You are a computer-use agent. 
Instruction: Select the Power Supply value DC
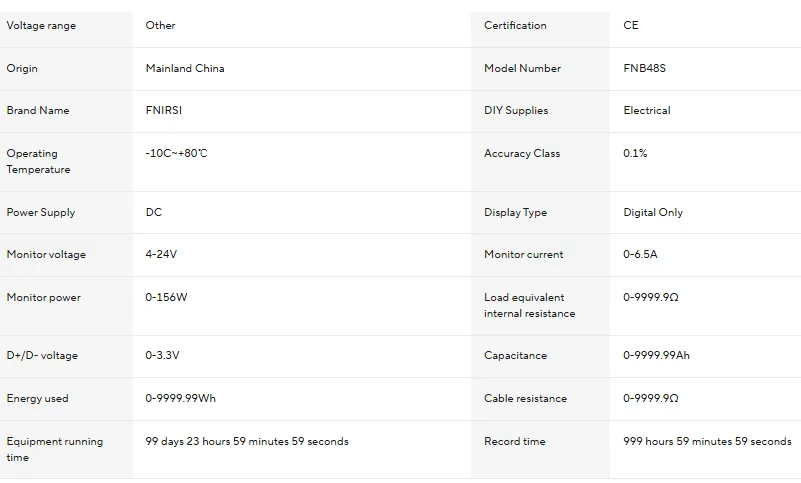(x=154, y=213)
